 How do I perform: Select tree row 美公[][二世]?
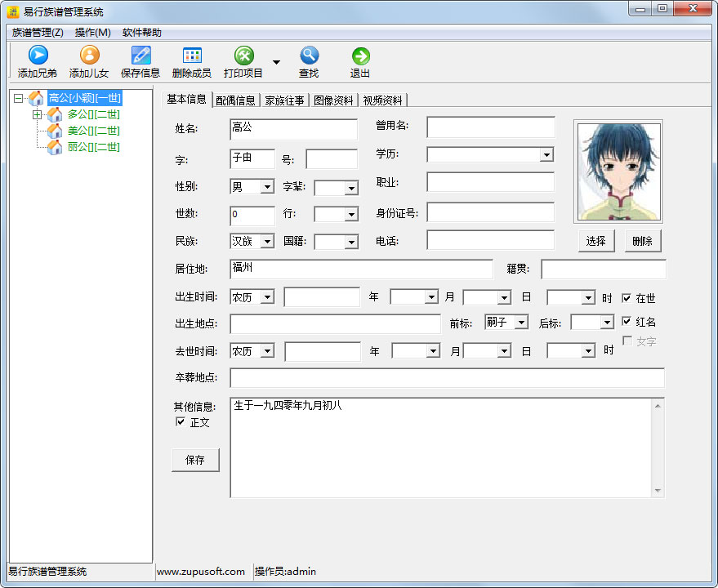click(x=94, y=131)
